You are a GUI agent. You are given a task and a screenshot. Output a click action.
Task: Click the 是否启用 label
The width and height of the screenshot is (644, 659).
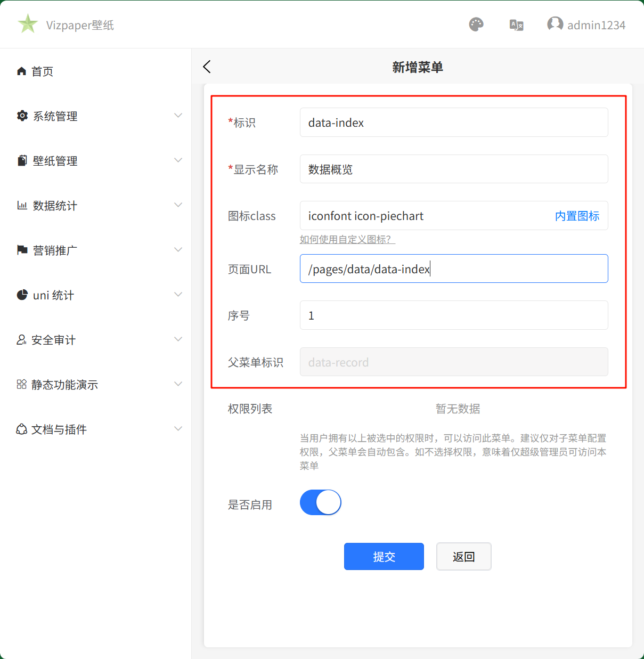point(250,505)
